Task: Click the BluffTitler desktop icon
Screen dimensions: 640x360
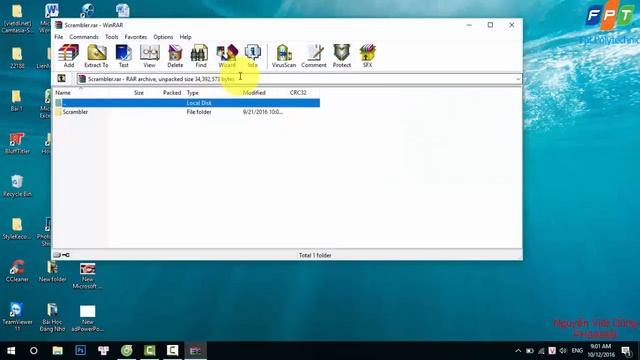Action: 17,143
